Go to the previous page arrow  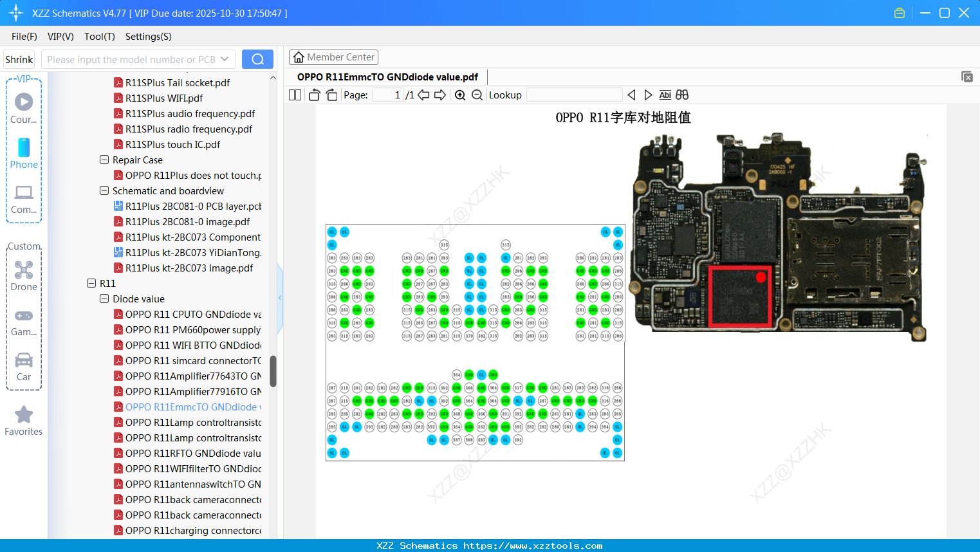click(x=423, y=95)
